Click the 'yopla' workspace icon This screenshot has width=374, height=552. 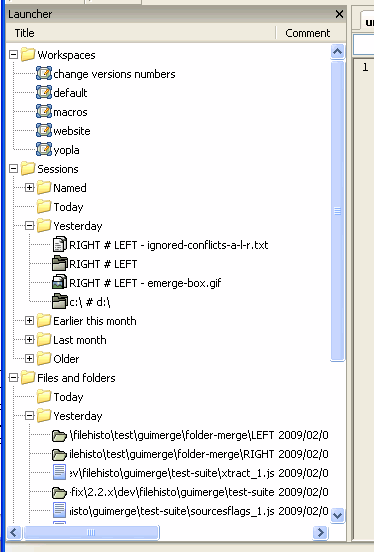(44, 150)
